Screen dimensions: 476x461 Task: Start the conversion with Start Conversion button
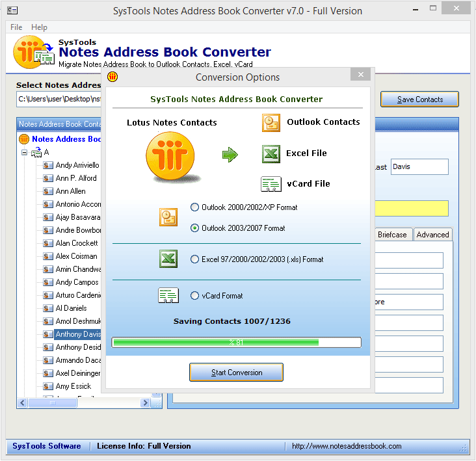[x=236, y=373]
